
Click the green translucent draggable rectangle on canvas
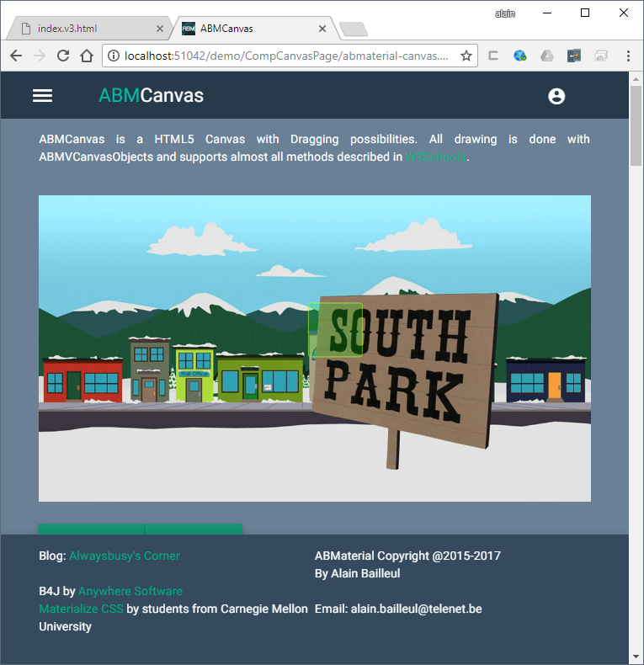point(335,329)
